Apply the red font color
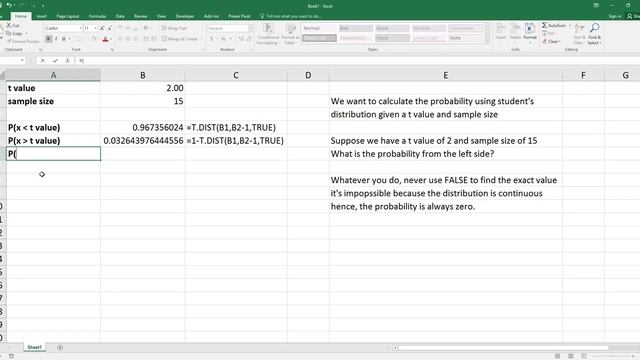This screenshot has height=360, width=640. (x=105, y=39)
